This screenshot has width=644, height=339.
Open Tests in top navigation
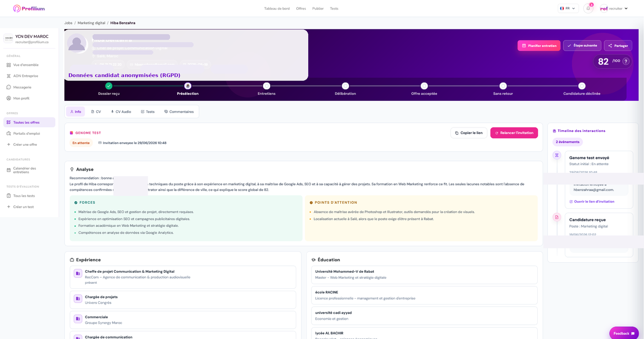click(x=334, y=8)
